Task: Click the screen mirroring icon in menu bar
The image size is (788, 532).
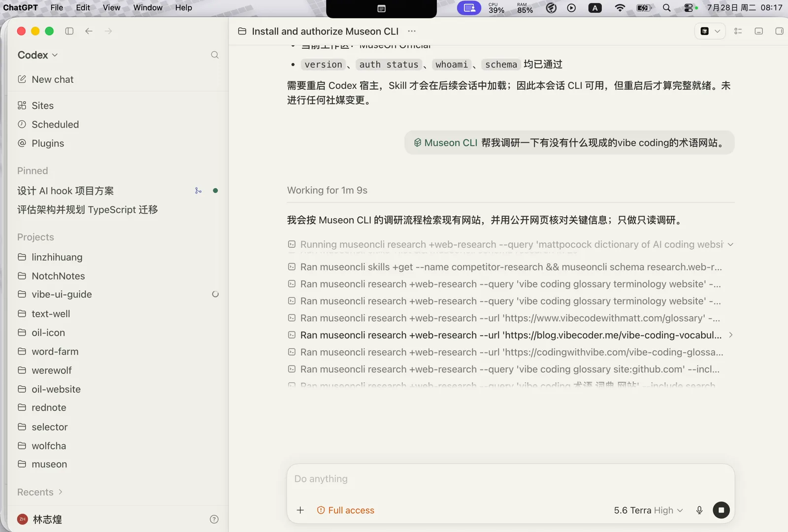Action: (x=469, y=7)
